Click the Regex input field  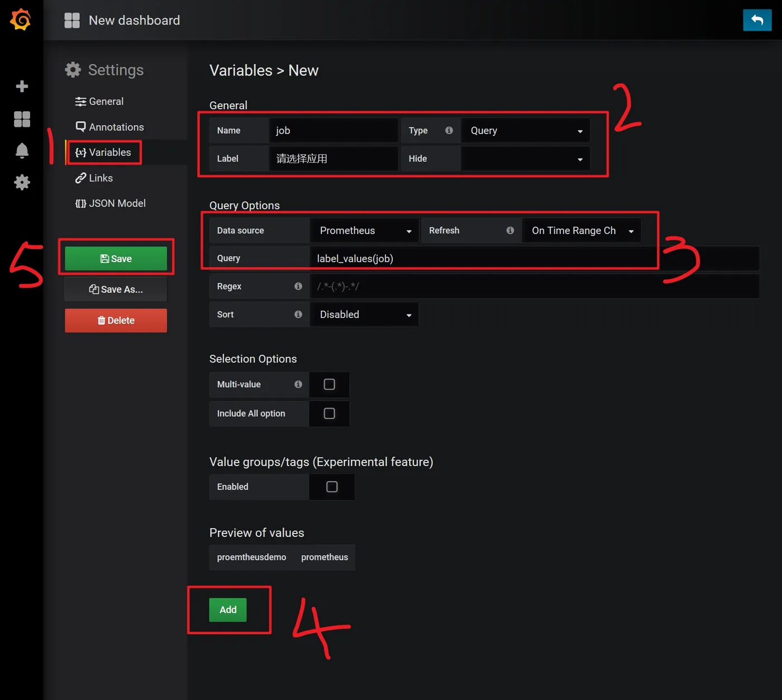click(x=535, y=286)
